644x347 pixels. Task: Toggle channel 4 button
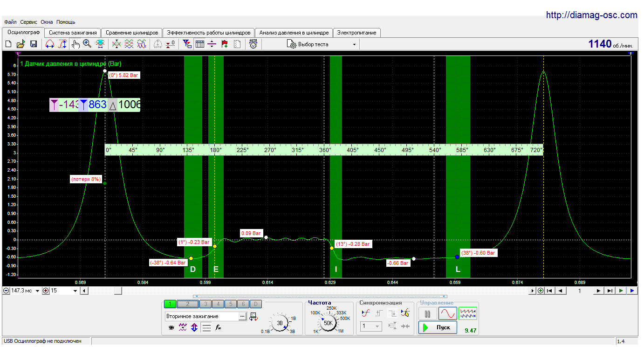218,304
